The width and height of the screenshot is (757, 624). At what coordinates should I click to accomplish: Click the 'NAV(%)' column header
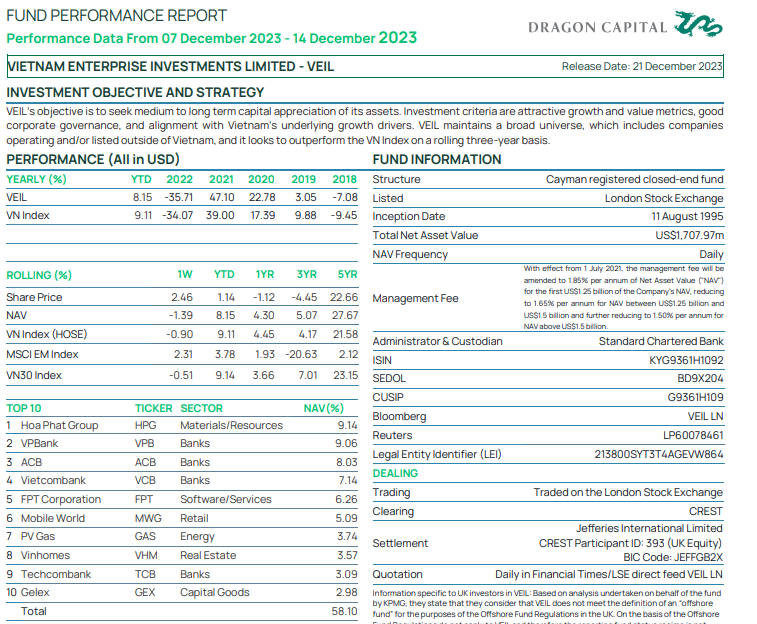[x=323, y=408]
